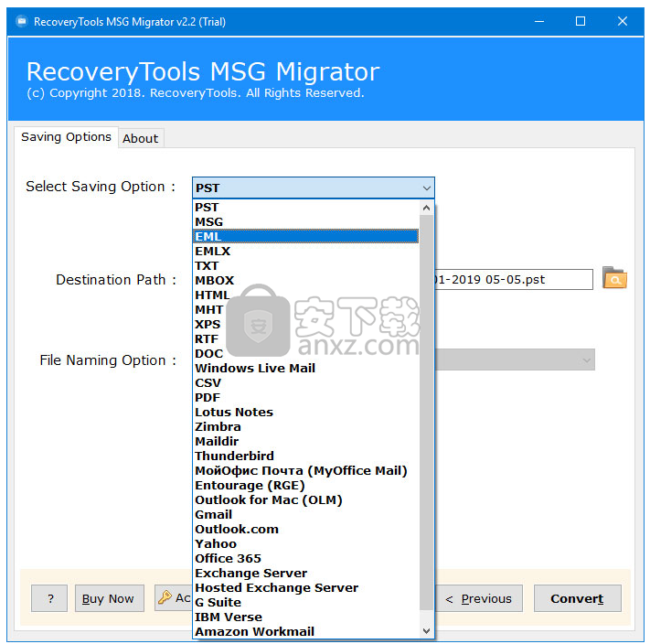This screenshot has width=650, height=644.
Task: Pick MBOX as saving format
Action: click(x=306, y=280)
